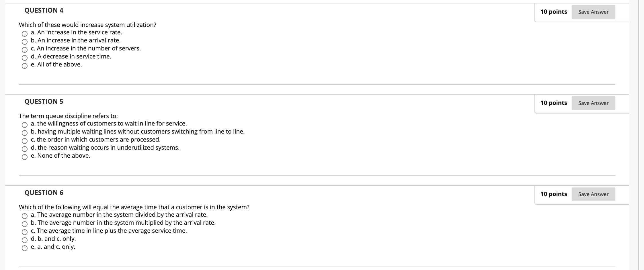Select d. reason waiting occurs in underutilized systems
The height and width of the screenshot is (270, 644).
coord(25,149)
